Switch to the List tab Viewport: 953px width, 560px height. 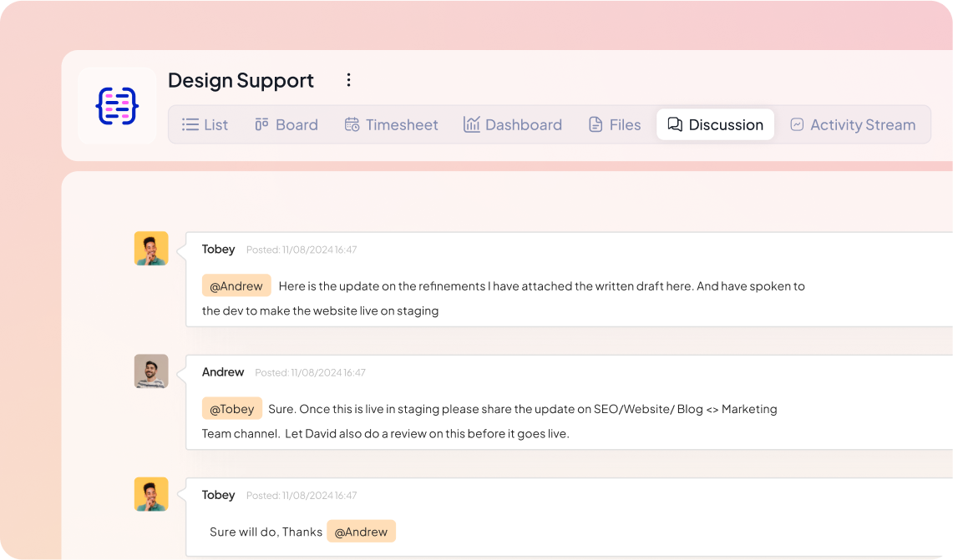click(x=205, y=124)
